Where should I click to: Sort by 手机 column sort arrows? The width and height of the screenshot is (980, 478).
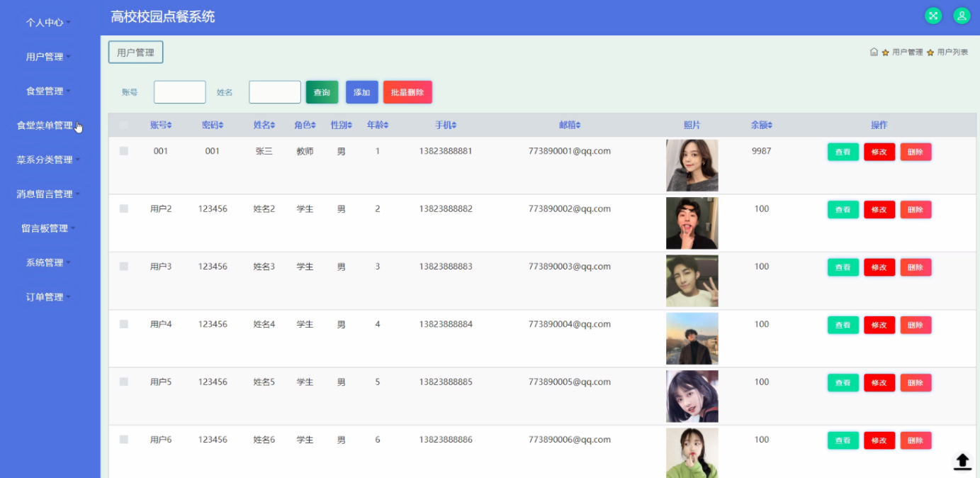pyautogui.click(x=454, y=126)
